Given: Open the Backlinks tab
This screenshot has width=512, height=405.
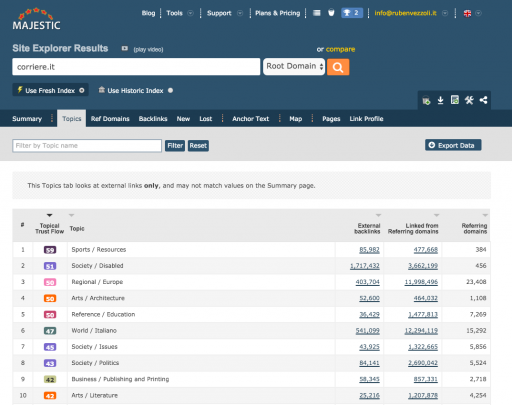Looking at the screenshot, I should point(153,119).
